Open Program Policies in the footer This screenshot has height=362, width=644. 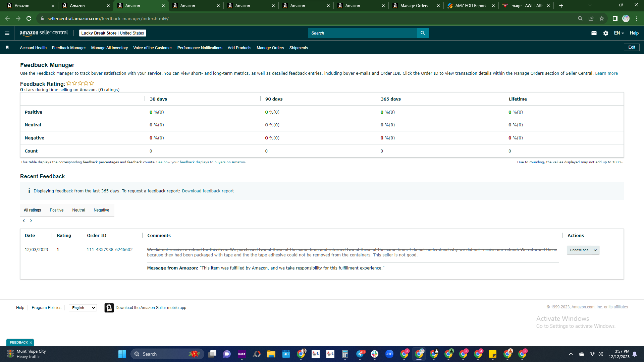(47, 308)
